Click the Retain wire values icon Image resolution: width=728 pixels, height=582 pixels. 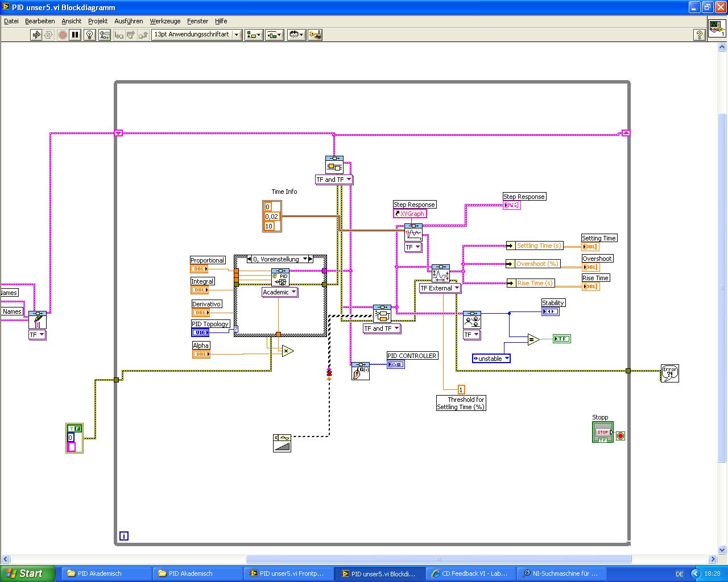pyautogui.click(x=105, y=35)
